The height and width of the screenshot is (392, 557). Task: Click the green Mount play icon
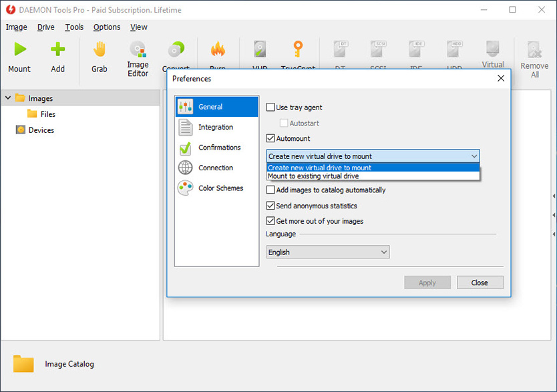pos(20,49)
